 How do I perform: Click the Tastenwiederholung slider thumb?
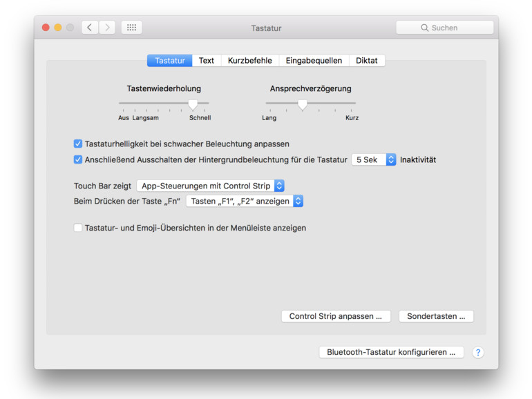(x=193, y=105)
